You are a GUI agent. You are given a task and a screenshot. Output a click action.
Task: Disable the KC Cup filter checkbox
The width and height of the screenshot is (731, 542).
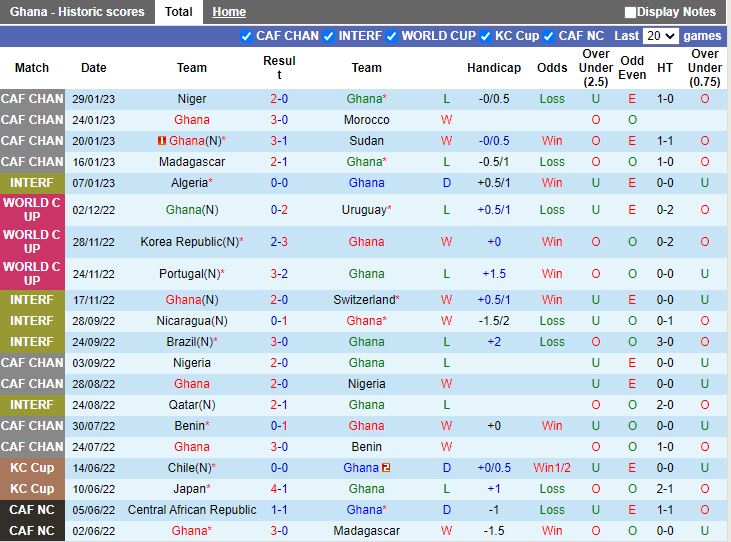pyautogui.click(x=486, y=36)
